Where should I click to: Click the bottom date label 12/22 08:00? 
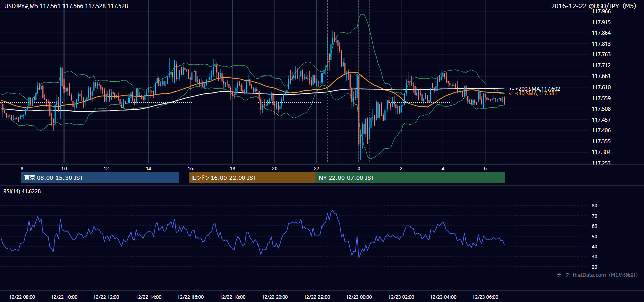click(x=22, y=297)
